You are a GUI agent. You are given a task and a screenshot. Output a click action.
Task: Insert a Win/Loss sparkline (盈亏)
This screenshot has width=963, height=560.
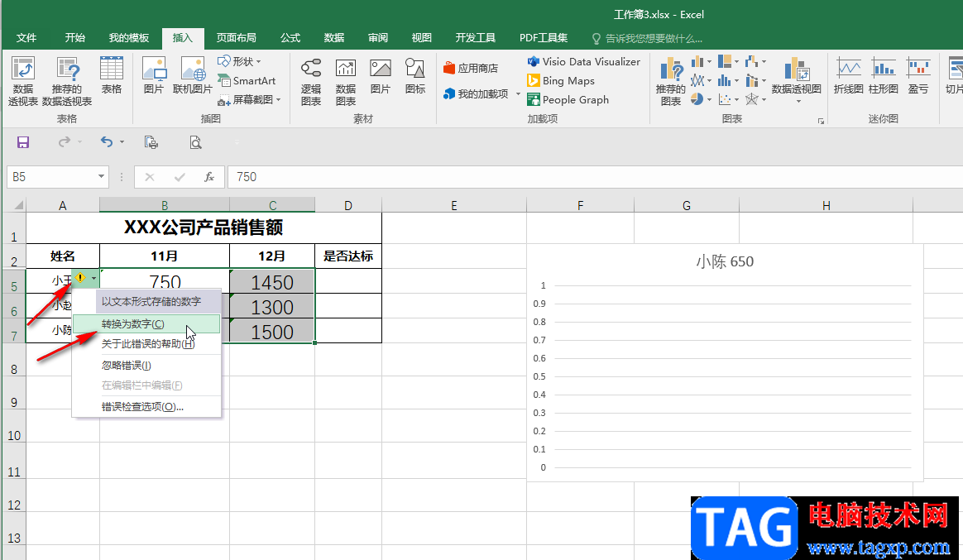point(918,75)
